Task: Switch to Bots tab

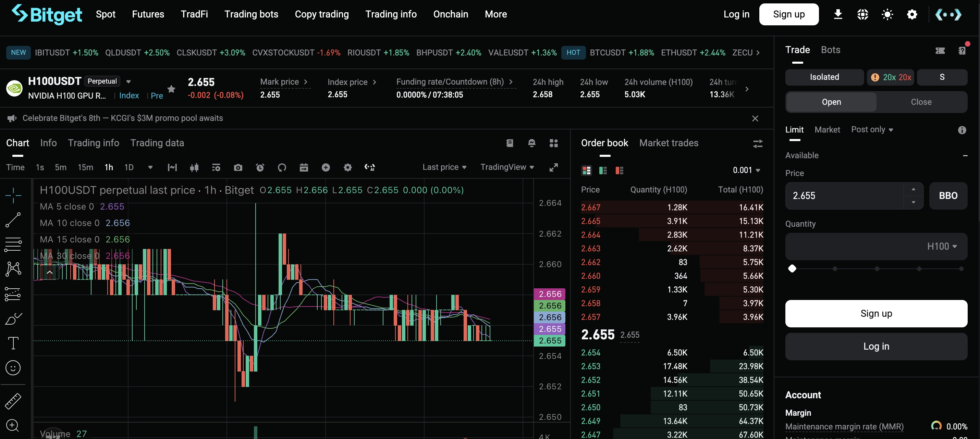Action: coord(830,50)
